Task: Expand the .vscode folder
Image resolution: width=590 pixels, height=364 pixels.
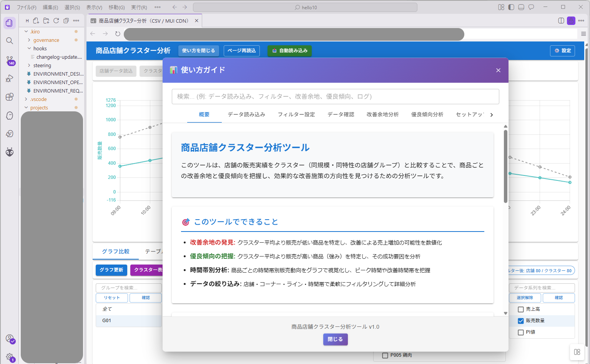Action: click(x=38, y=99)
